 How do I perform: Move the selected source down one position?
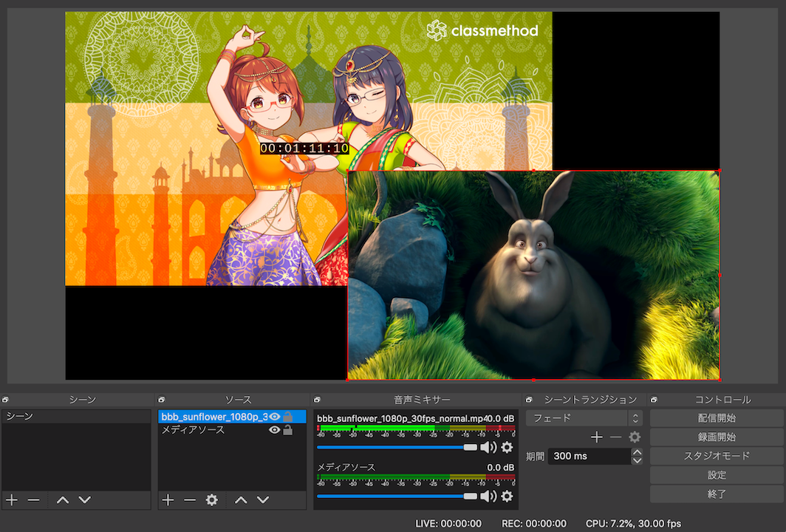coord(263,500)
